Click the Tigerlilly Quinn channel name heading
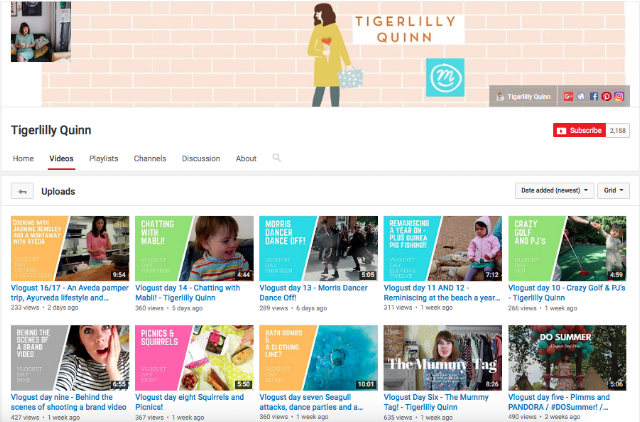640x422 pixels. pyautogui.click(x=51, y=130)
